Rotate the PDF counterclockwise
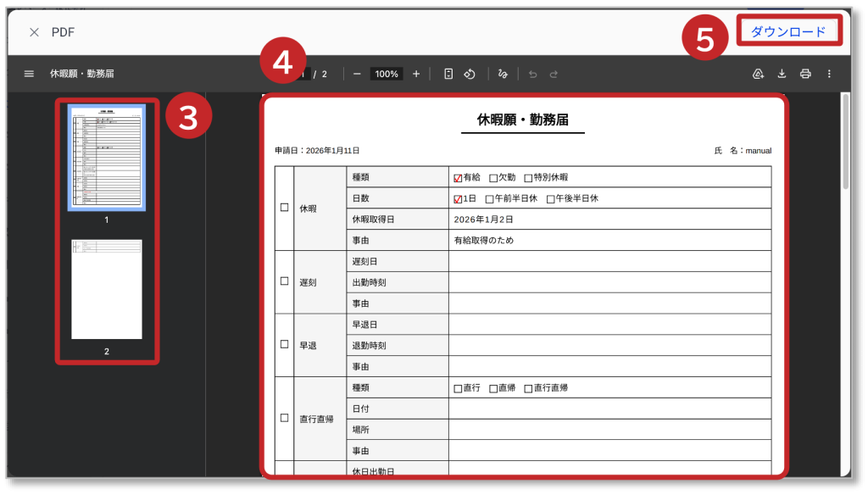868x495 pixels. pyautogui.click(x=469, y=74)
